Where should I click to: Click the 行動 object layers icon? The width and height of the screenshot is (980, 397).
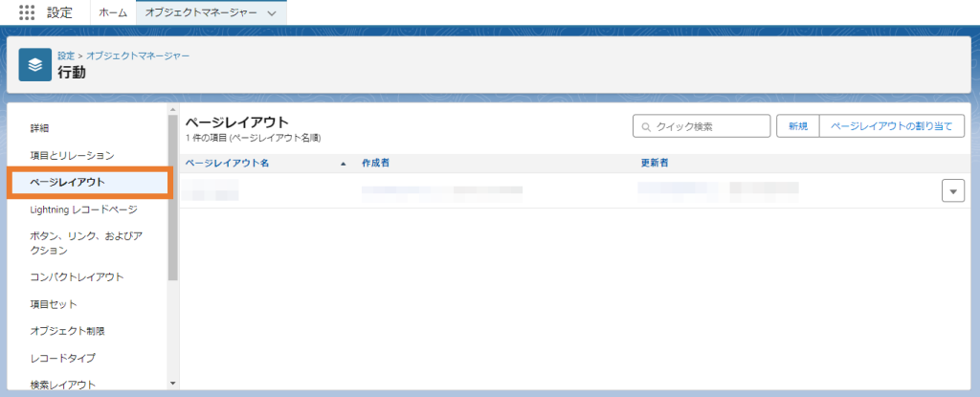pos(35,65)
